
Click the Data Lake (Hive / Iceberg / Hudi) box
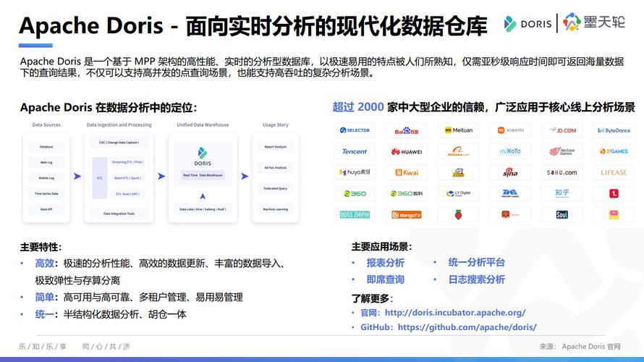click(203, 209)
